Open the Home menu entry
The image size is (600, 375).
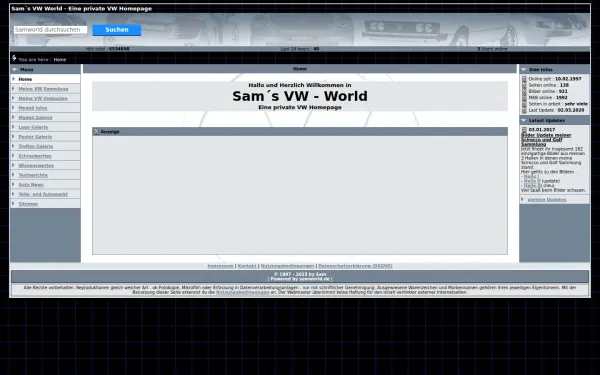pos(25,79)
